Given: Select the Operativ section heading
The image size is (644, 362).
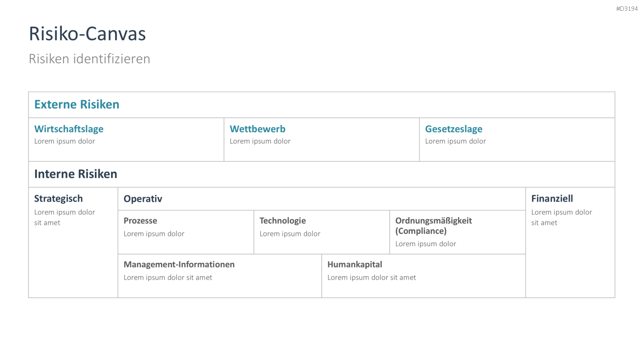Looking at the screenshot, I should 143,199.
